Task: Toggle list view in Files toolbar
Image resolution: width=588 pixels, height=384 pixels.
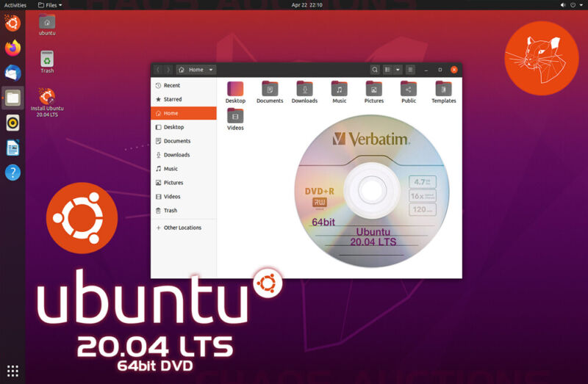Action: pyautogui.click(x=387, y=70)
